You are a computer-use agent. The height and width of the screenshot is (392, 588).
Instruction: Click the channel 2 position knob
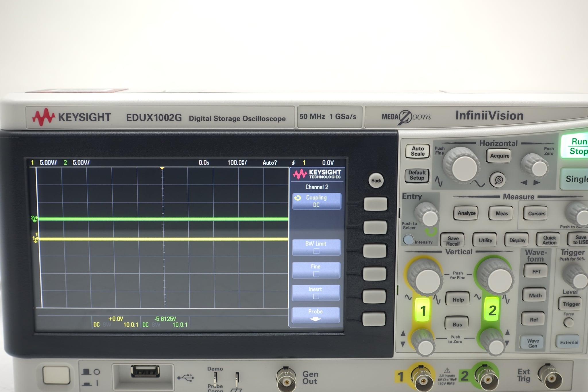click(x=493, y=342)
